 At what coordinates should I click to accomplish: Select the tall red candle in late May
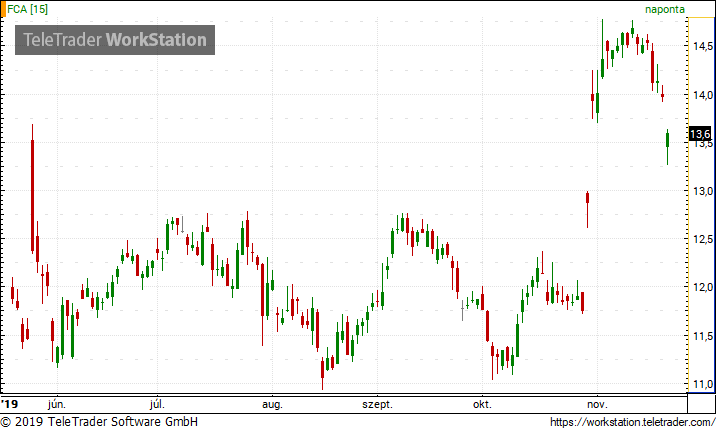tap(32, 189)
